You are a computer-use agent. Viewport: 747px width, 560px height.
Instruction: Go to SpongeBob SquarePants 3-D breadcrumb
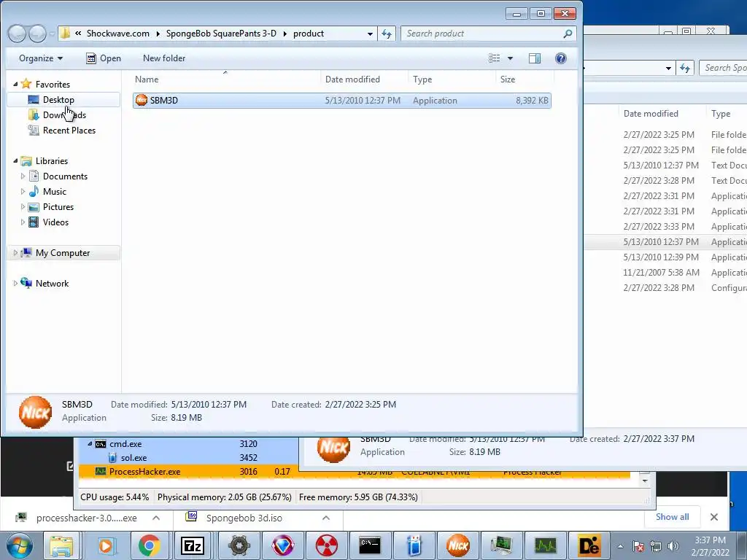click(x=221, y=34)
